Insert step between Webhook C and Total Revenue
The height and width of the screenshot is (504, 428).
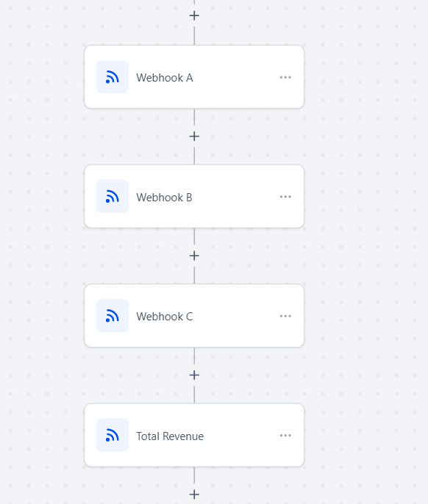point(194,375)
